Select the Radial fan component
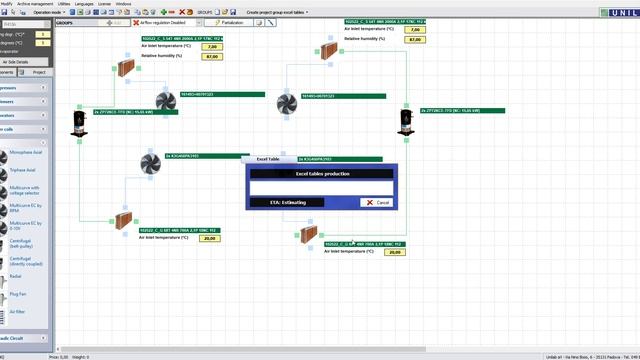Screen dimensions: 640x360 15,276
